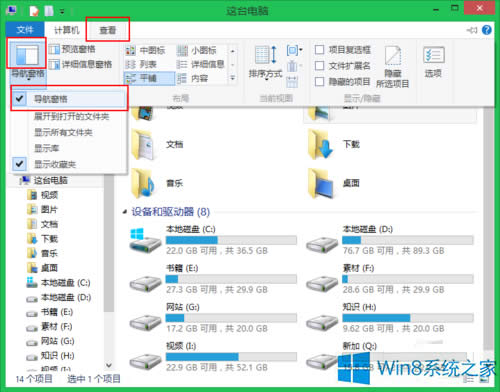The image size is (500, 392).
Task: Enable the 文件扩展名 file extensions checkbox
Action: [x=319, y=66]
